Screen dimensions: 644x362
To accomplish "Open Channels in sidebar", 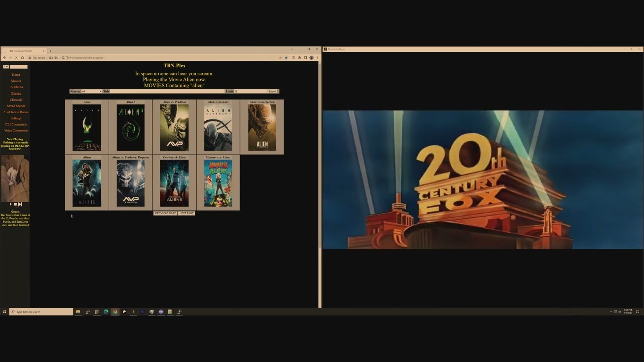I will [16, 100].
